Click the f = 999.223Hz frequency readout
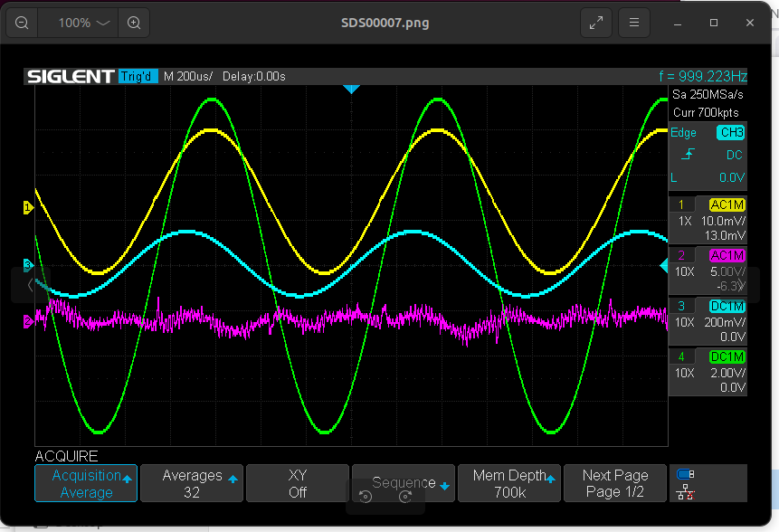 click(x=702, y=76)
